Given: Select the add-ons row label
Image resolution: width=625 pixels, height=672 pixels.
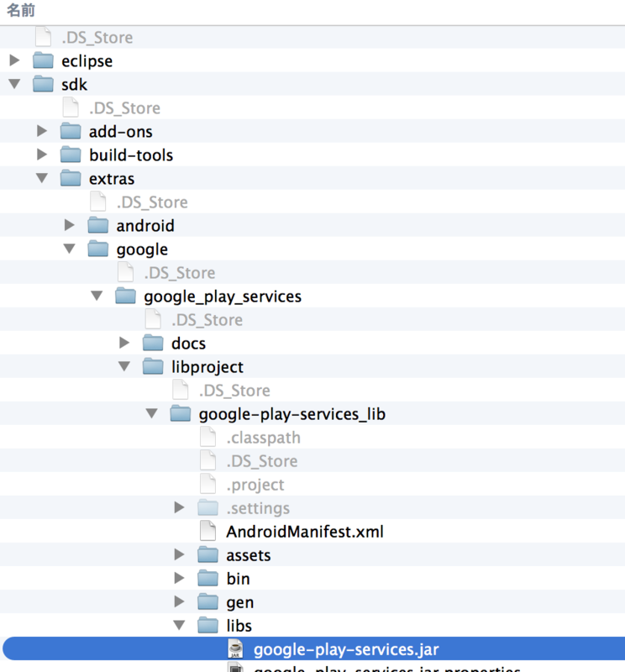Looking at the screenshot, I should point(120,132).
